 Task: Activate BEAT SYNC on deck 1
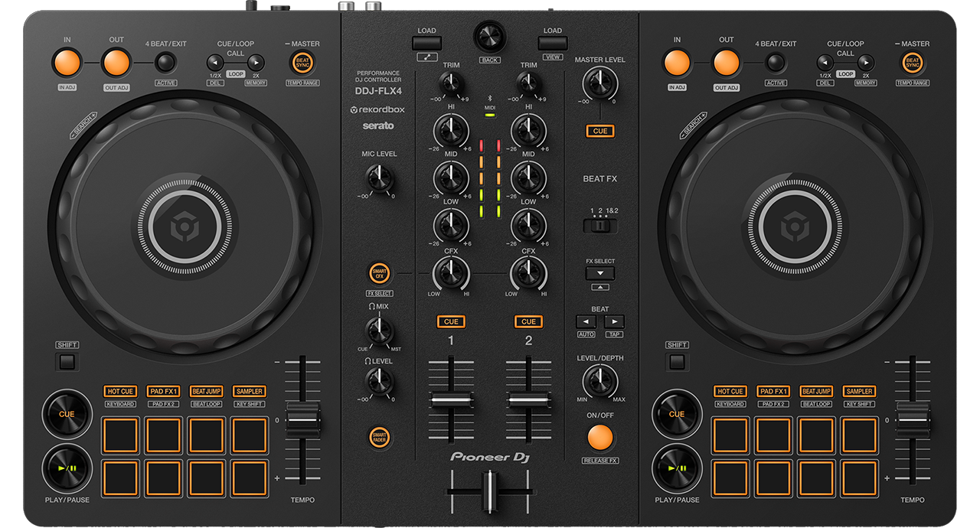[x=302, y=63]
